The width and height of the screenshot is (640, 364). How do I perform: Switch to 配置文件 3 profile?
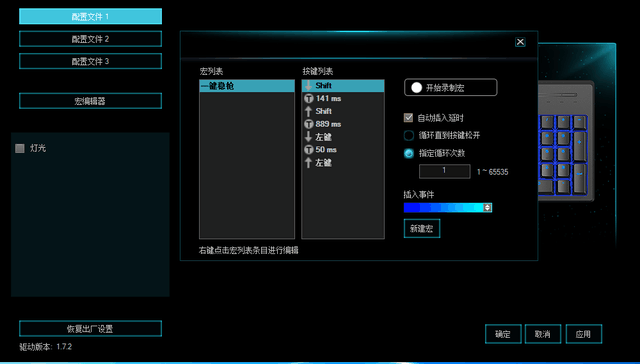[x=90, y=62]
